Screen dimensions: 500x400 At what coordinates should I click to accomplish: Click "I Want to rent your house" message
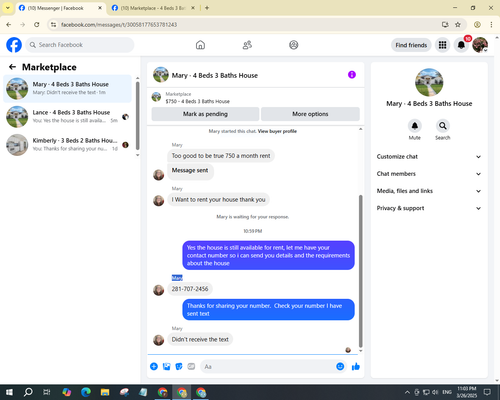(x=218, y=200)
